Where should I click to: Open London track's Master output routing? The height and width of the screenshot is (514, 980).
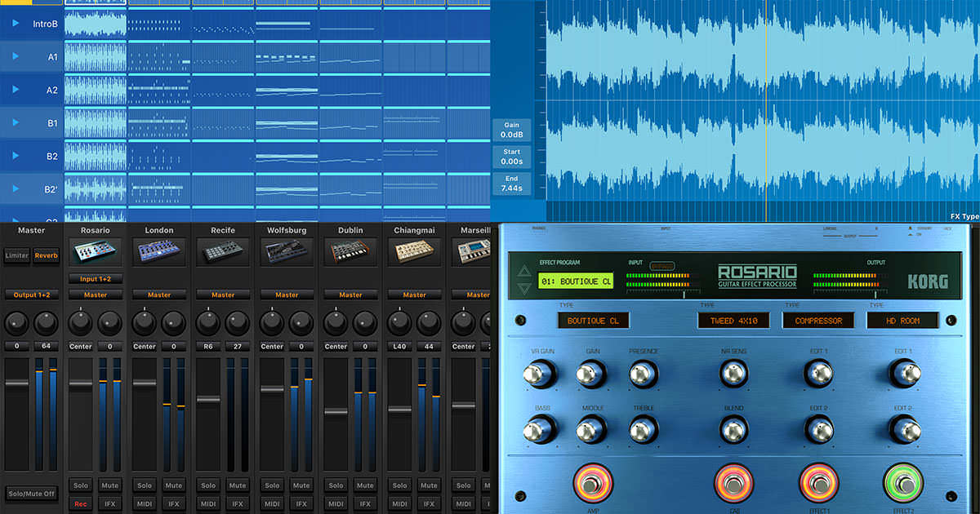pos(158,295)
